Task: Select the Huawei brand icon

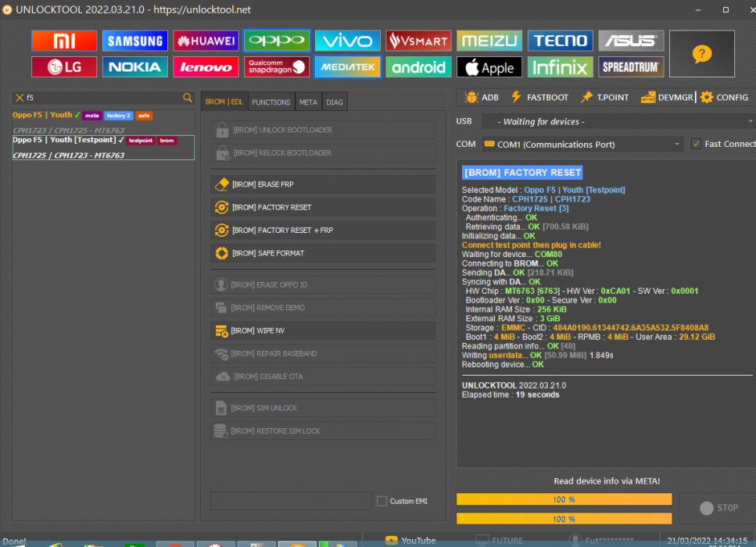Action: [206, 41]
